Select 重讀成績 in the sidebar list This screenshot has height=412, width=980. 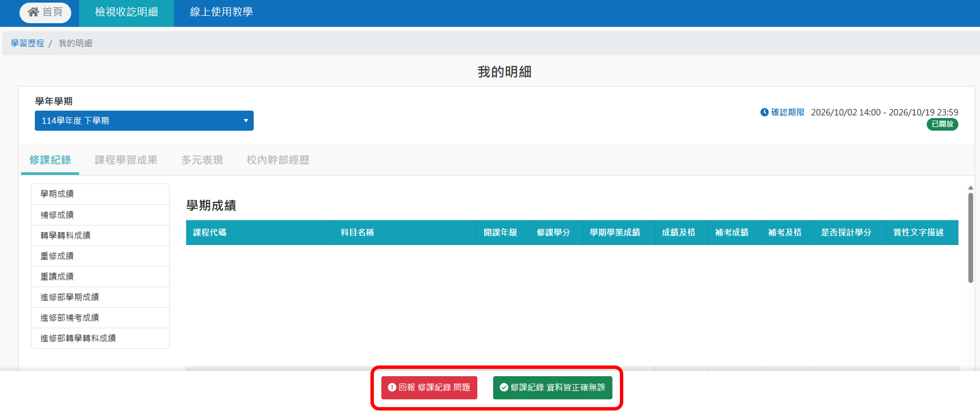click(x=100, y=276)
